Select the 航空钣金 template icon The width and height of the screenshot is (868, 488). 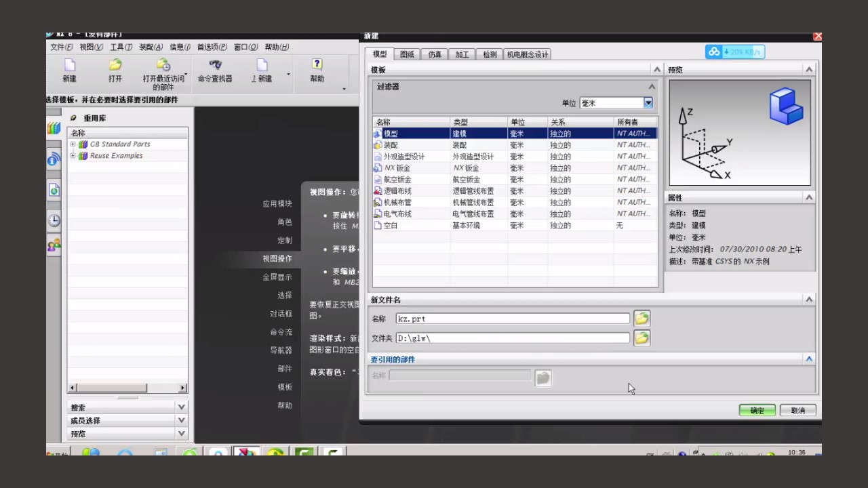tap(378, 180)
